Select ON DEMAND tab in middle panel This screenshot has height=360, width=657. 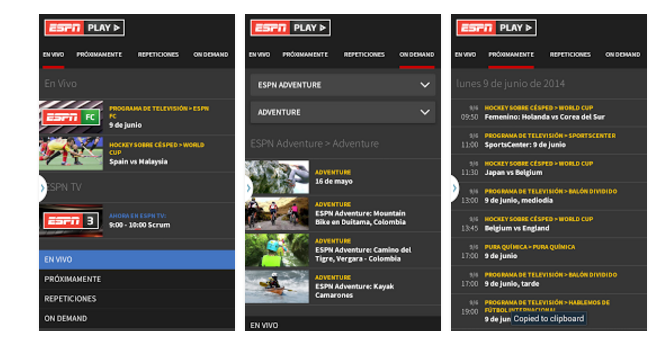pos(416,55)
